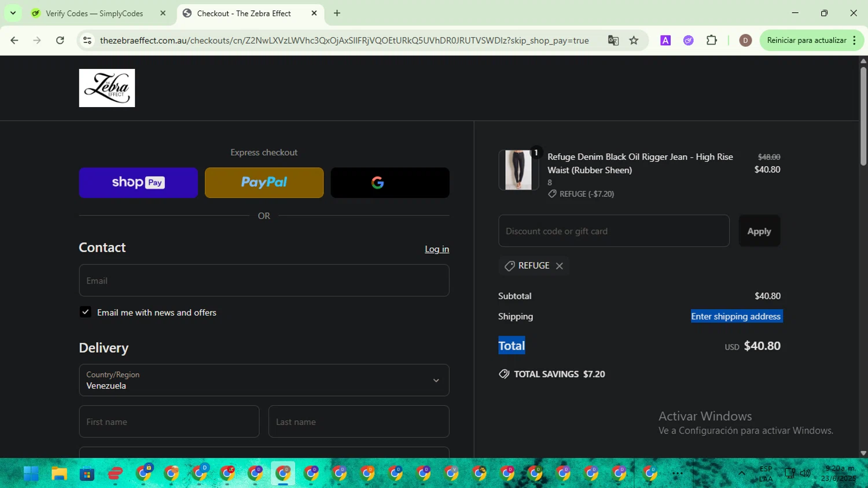This screenshot has height=488, width=868.
Task: Close the Checkout tab
Action: [x=314, y=13]
